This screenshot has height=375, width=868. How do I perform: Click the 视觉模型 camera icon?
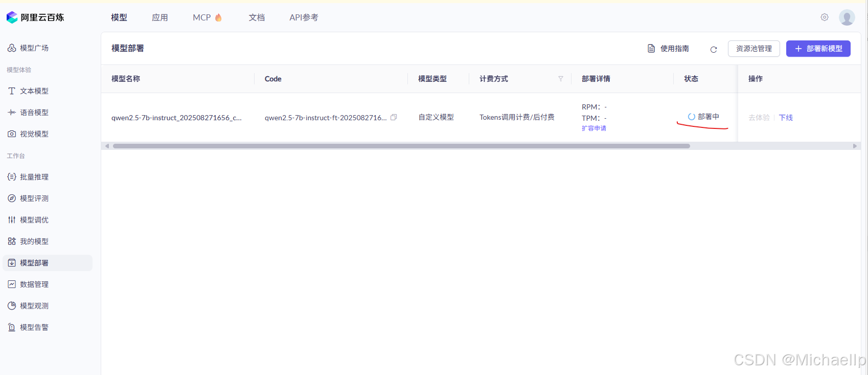click(x=12, y=134)
